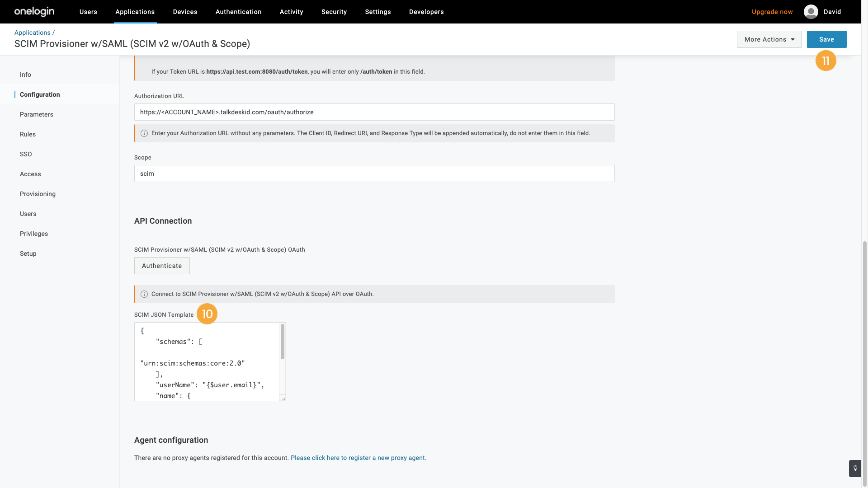The width and height of the screenshot is (868, 488).
Task: Click the onelogin logo
Action: point(34,12)
